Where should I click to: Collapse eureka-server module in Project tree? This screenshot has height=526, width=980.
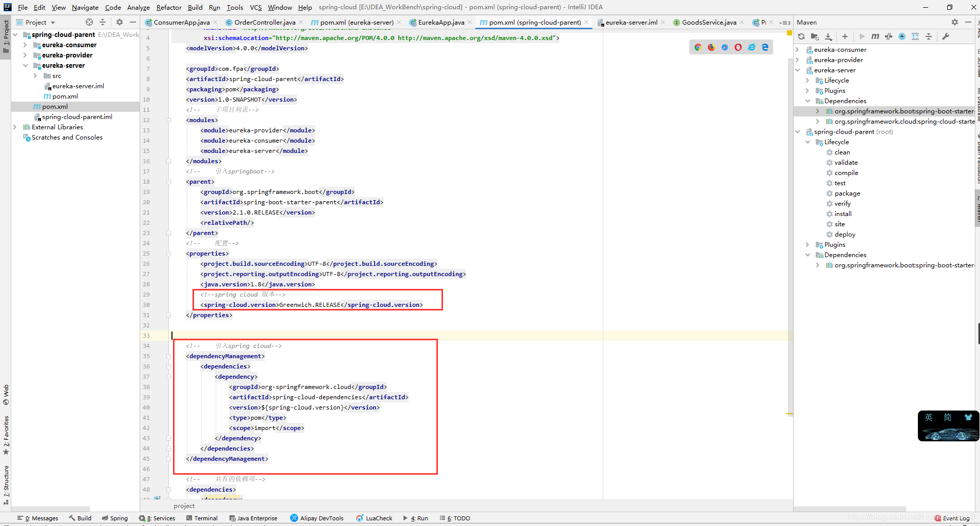point(25,66)
